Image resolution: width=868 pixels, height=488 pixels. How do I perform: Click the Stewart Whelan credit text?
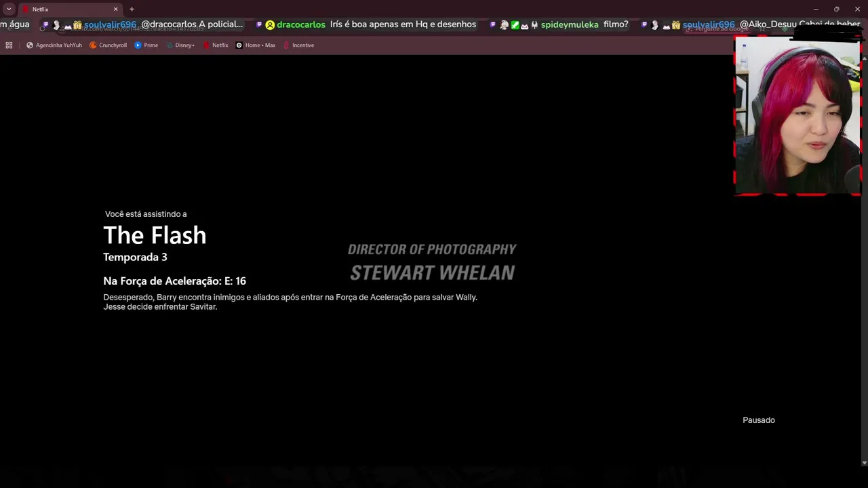point(432,272)
